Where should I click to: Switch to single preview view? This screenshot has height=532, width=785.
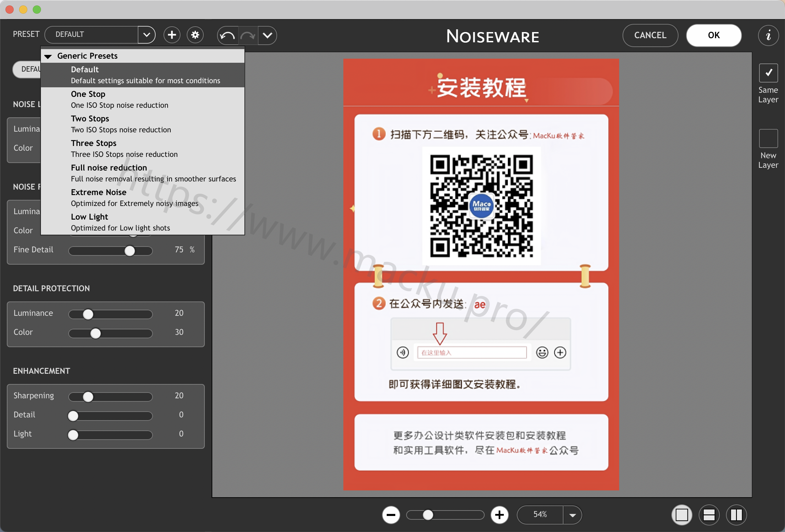(x=682, y=515)
